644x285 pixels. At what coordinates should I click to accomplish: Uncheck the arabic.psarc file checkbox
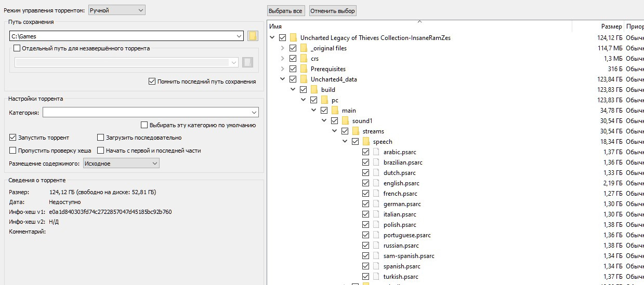coord(366,152)
